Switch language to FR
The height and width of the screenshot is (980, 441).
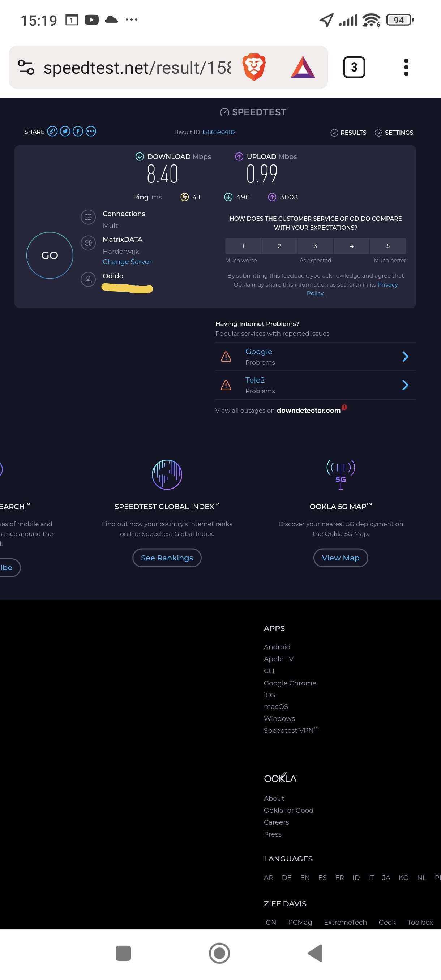pos(339,877)
